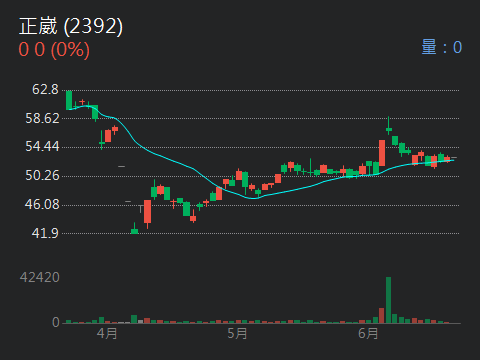Image resolution: width=480 pixels, height=360 pixels.
Task: Click the 46.08 price axis label
Action: [x=42, y=204]
